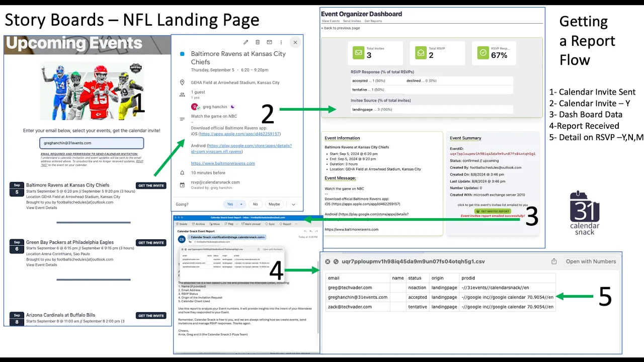Delete the event with the trash icon
Viewport: 644px width, 362px height.
point(258,42)
